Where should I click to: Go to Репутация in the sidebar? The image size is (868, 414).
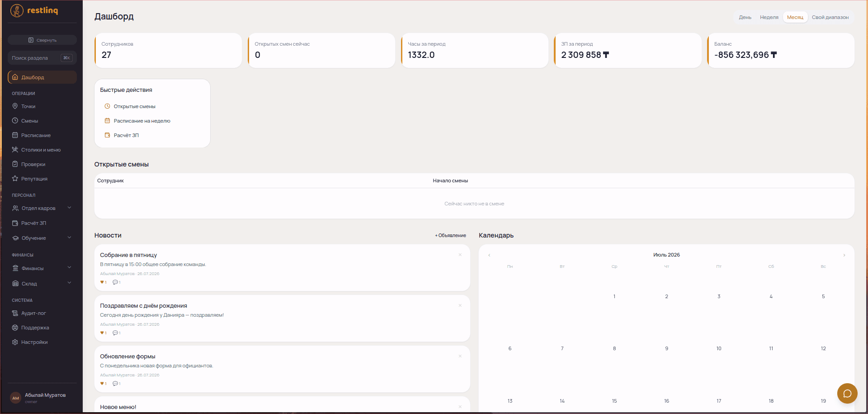(x=42, y=179)
